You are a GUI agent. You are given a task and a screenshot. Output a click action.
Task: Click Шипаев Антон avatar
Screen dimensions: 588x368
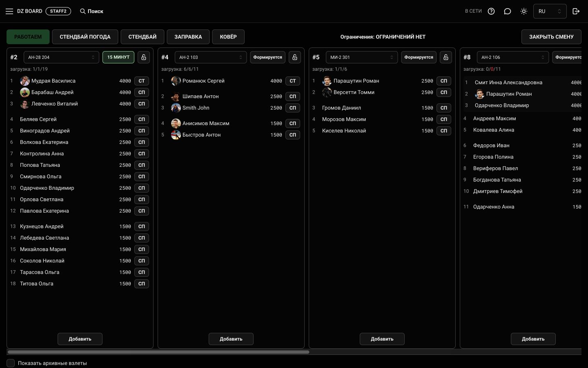[176, 96]
